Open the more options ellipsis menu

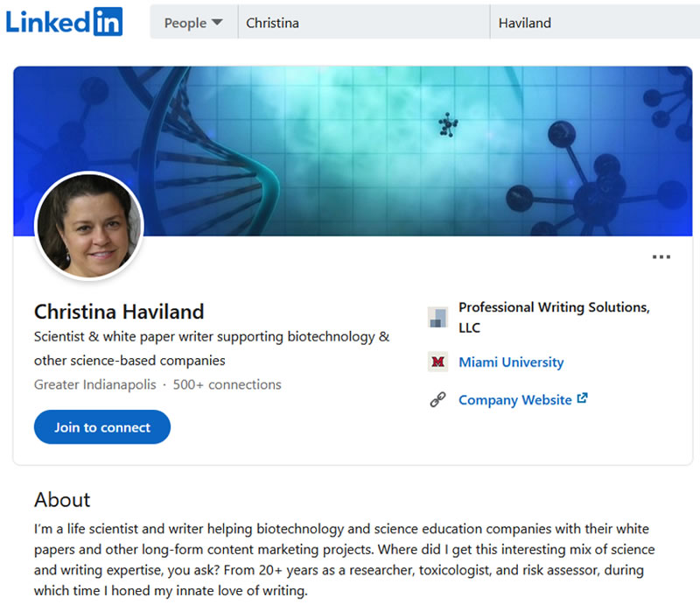[661, 256]
